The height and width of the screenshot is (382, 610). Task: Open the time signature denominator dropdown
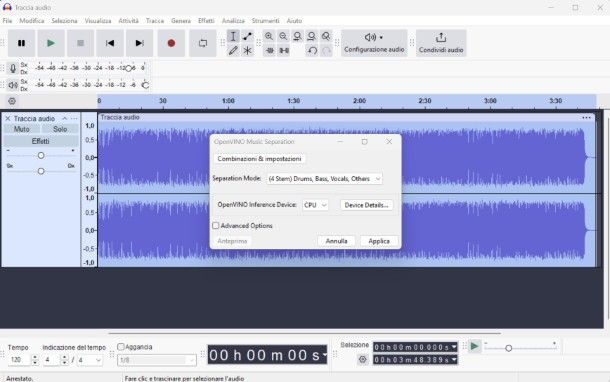tap(89, 360)
